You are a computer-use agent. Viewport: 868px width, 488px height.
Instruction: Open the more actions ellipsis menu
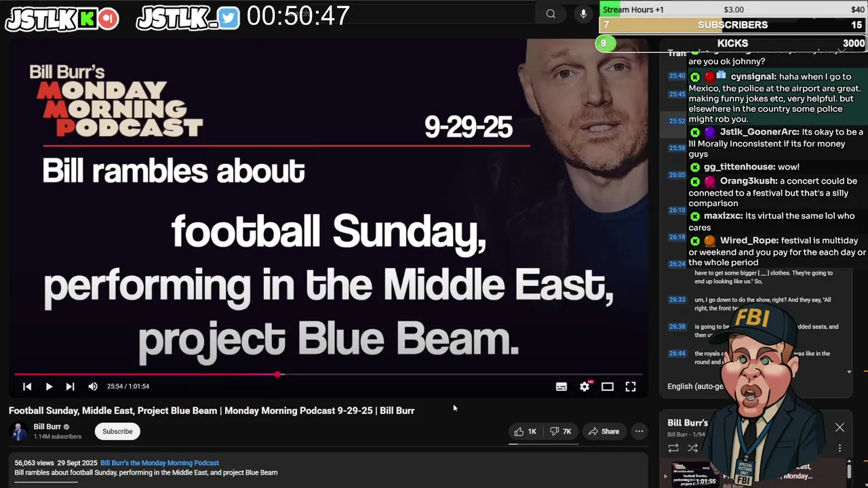[639, 431]
